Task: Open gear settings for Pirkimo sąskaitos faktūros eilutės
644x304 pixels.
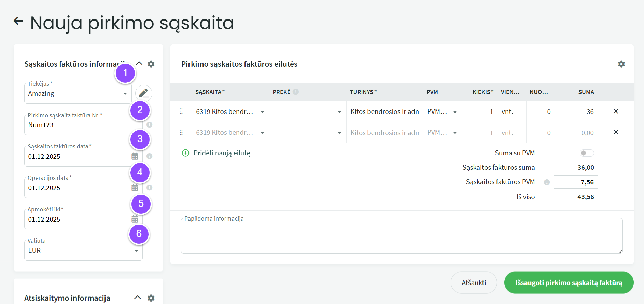Action: tap(621, 64)
